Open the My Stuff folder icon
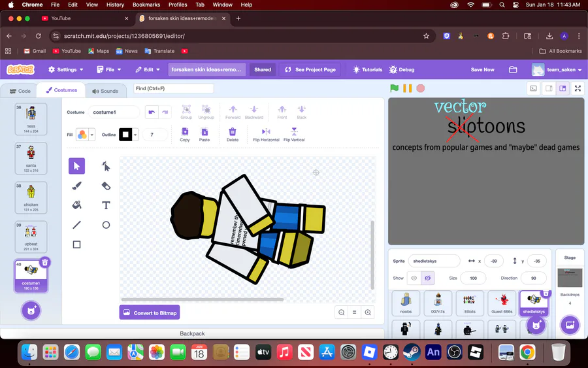The image size is (588, 368). tap(513, 69)
